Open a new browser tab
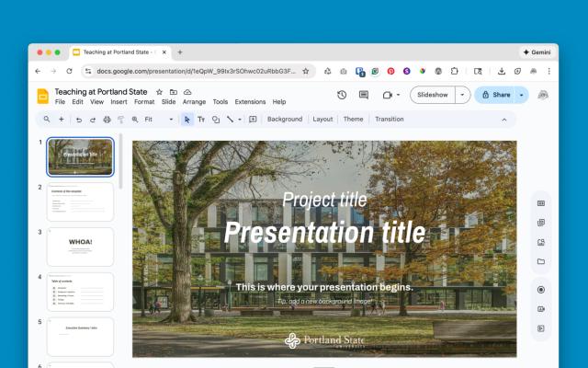This screenshot has height=368, width=588. pos(180,52)
